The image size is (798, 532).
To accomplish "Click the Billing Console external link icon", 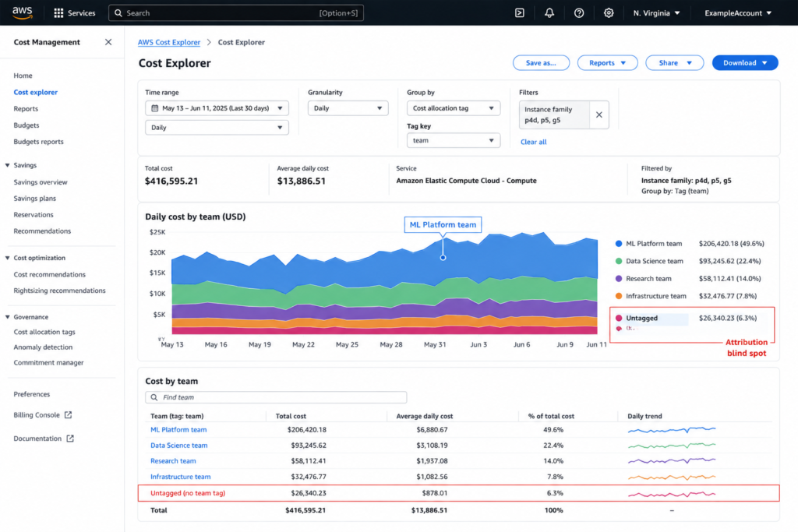I will (69, 415).
